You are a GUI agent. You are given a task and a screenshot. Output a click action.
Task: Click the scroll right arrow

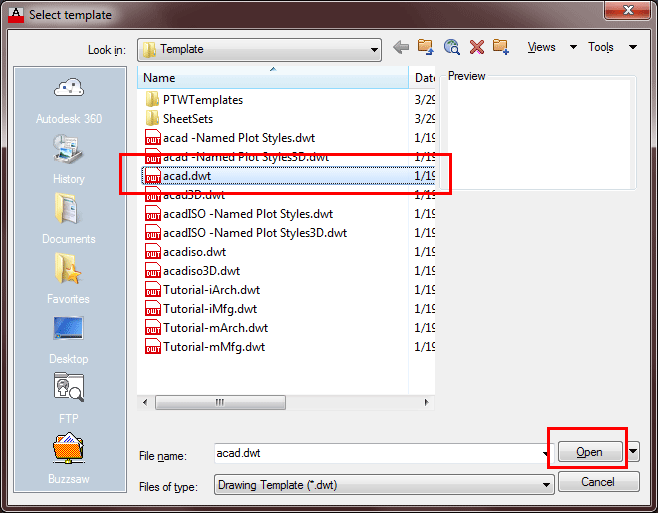click(427, 402)
